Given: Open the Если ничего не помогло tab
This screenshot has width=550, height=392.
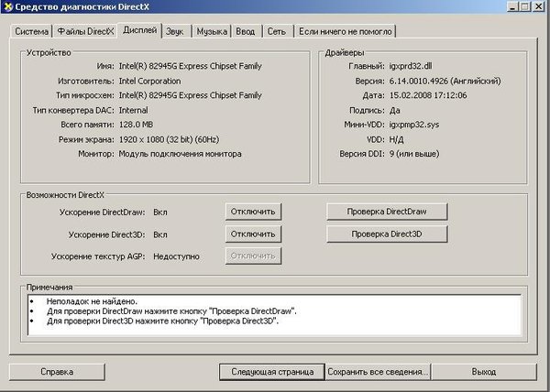Looking at the screenshot, I should pos(346,31).
